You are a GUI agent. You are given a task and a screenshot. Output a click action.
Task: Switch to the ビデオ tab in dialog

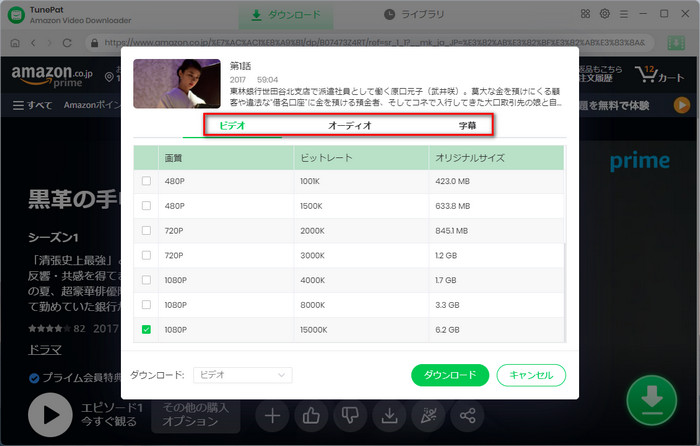(x=232, y=125)
